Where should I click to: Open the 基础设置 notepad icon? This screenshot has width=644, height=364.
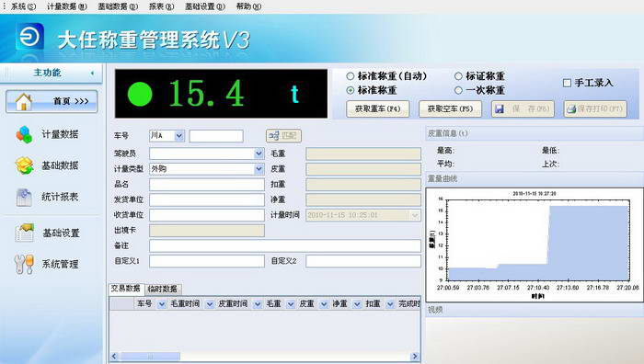(25, 233)
